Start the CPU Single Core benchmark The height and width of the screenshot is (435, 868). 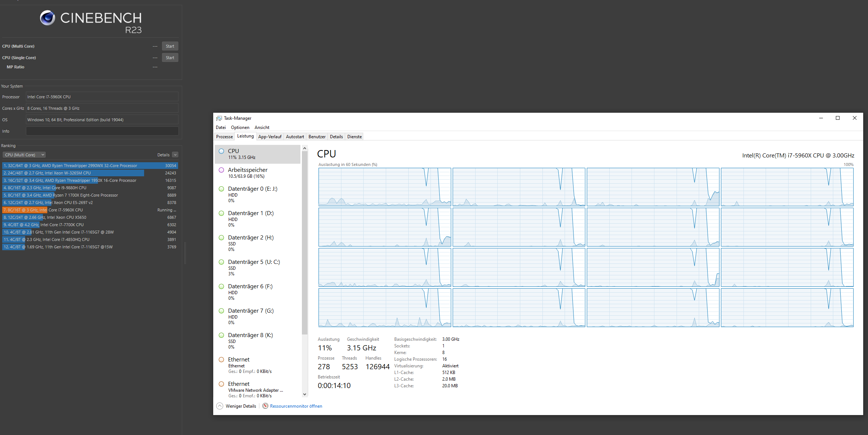pyautogui.click(x=170, y=58)
